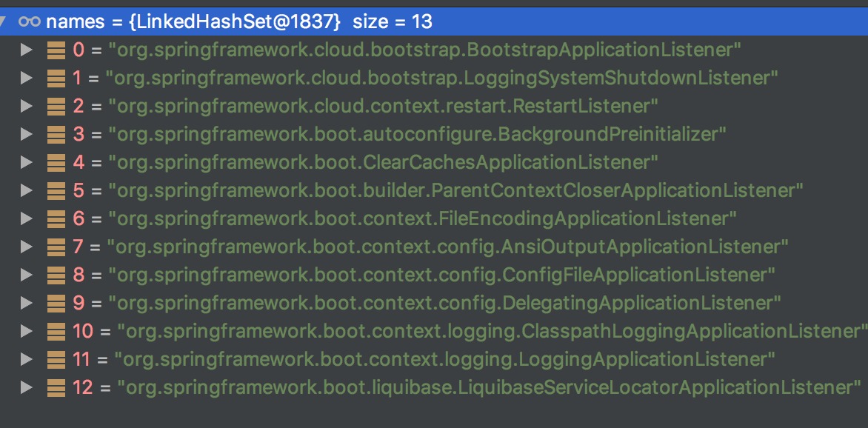
Task: Expand element 0 BootstrapApplicationListener
Action: 27,50
